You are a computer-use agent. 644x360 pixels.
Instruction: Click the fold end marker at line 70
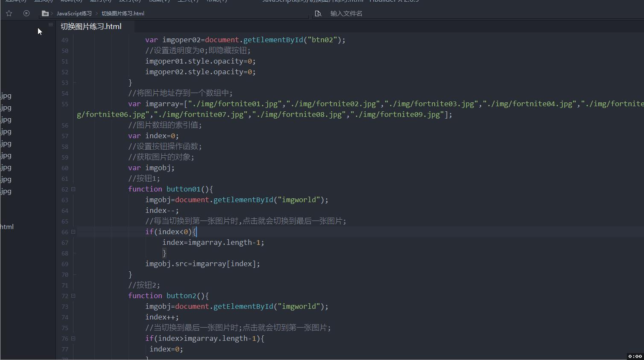[x=74, y=274]
